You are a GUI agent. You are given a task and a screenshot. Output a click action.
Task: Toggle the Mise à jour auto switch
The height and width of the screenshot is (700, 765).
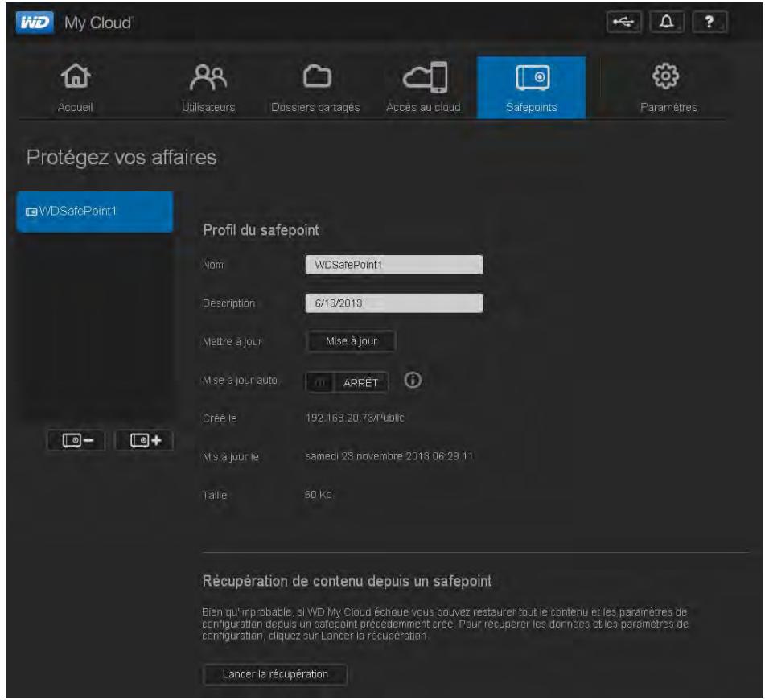point(347,382)
